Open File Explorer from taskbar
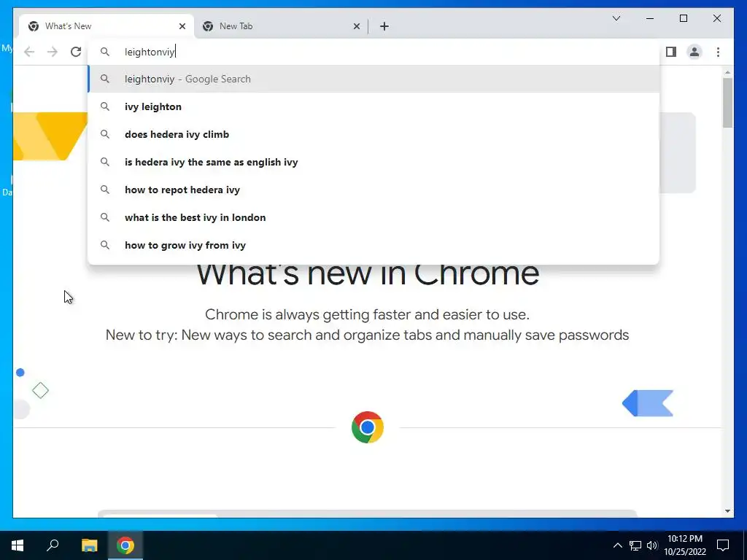Image resolution: width=747 pixels, height=560 pixels. pos(89,545)
